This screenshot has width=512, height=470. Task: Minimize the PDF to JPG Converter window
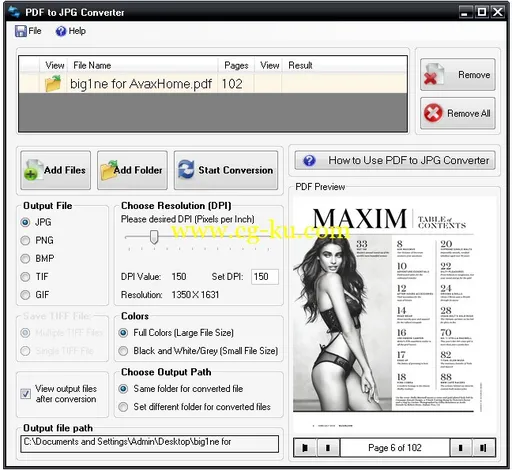coord(466,12)
